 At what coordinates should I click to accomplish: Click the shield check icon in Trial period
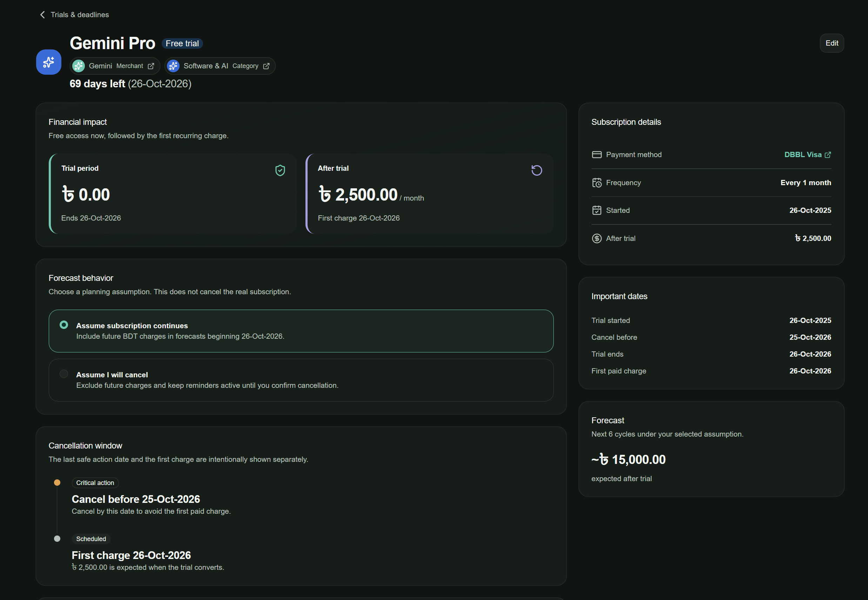[280, 170]
